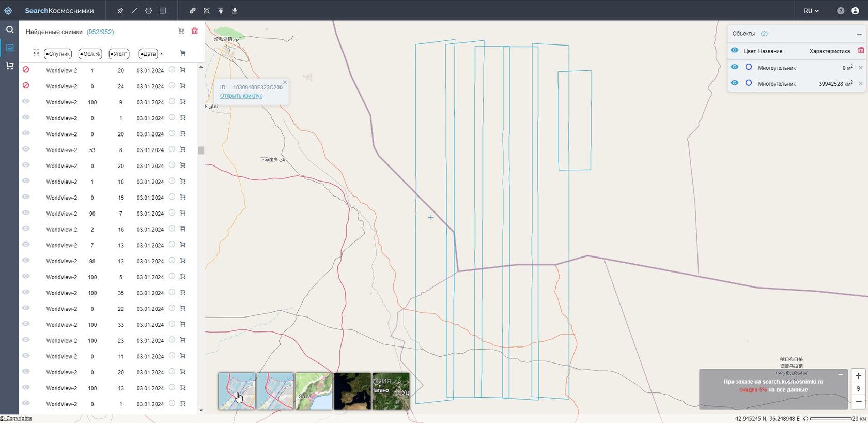Zoom out the map with minus button
The height and width of the screenshot is (423, 868).
point(858,402)
